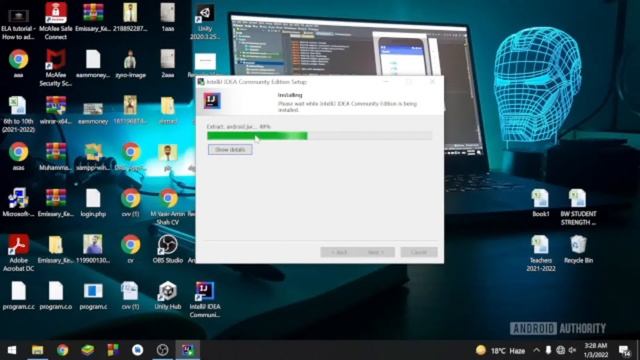
Task: Select the Chrome shortcut labeled cv
Action: (130, 249)
